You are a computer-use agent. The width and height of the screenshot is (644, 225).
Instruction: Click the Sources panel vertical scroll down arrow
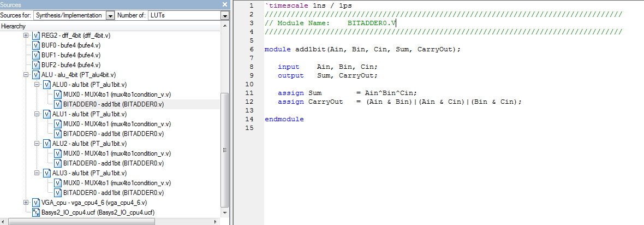(x=224, y=214)
